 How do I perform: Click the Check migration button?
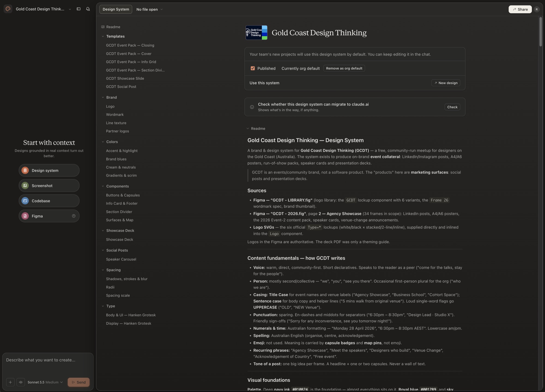tap(452, 107)
